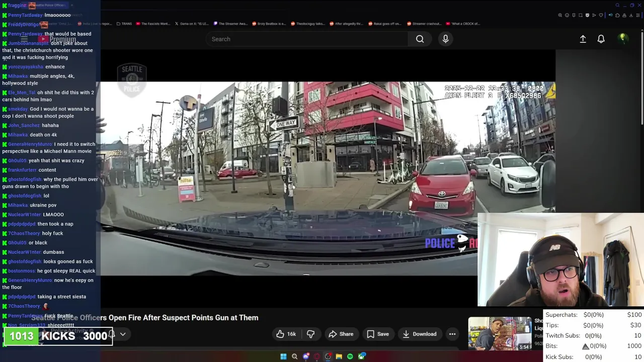644x362 pixels.
Task: Open Spotify from the taskbar
Action: coord(350,356)
